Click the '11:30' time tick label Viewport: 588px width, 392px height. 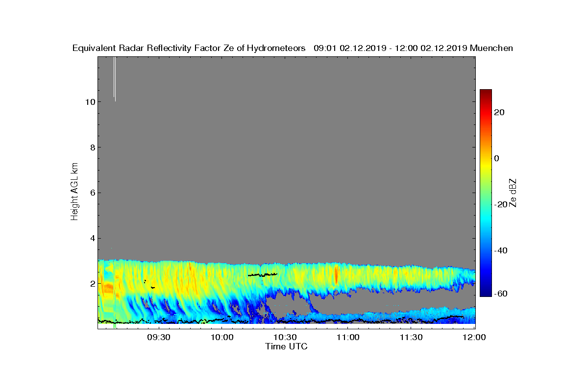point(412,338)
